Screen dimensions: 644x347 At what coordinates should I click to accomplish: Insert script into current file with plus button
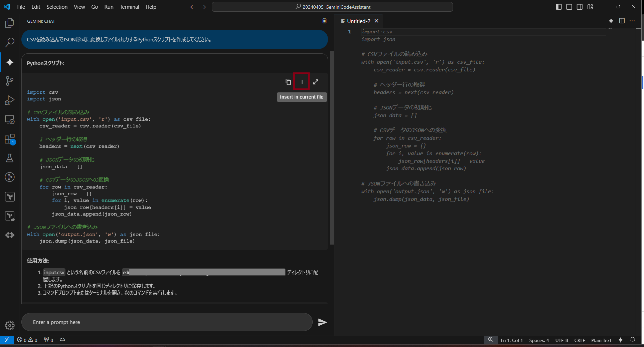click(x=301, y=82)
